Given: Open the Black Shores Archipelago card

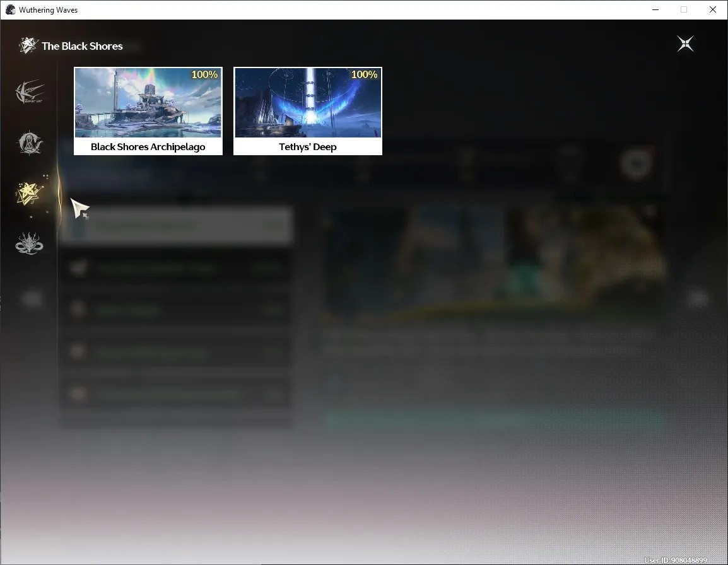Looking at the screenshot, I should [148, 111].
